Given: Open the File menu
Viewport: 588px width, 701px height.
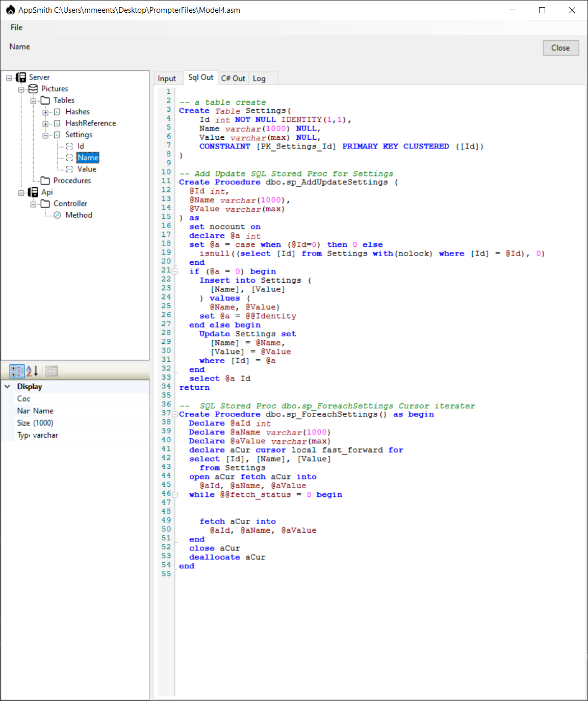Looking at the screenshot, I should (16, 27).
